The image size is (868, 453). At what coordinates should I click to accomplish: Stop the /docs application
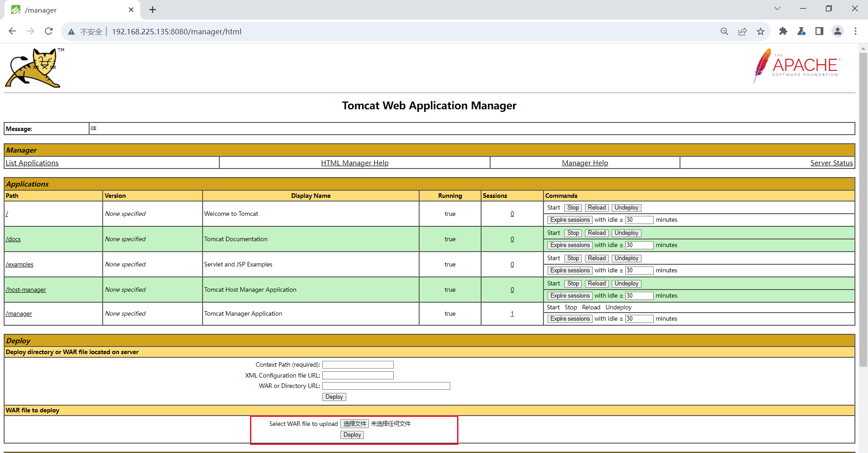click(x=573, y=233)
